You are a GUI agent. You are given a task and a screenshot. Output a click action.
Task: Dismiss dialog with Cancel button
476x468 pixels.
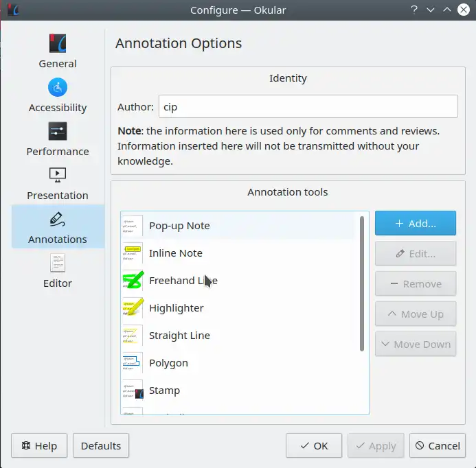point(438,445)
